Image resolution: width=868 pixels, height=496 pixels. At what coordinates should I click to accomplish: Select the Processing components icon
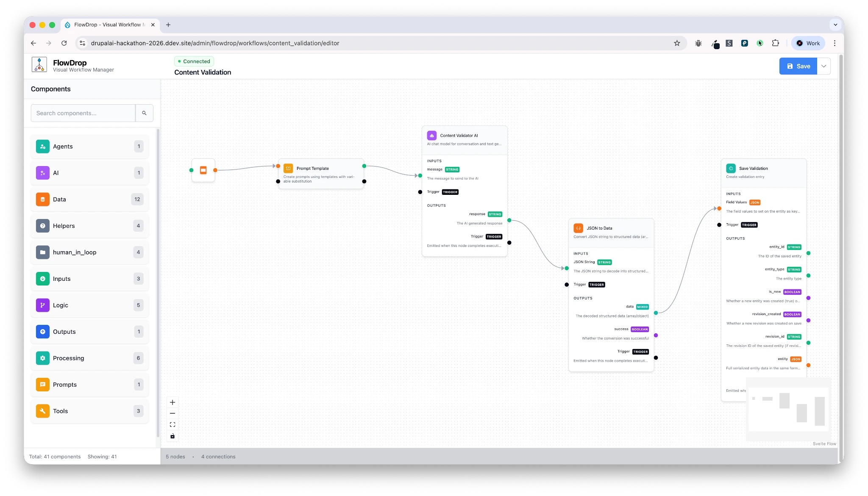click(43, 358)
